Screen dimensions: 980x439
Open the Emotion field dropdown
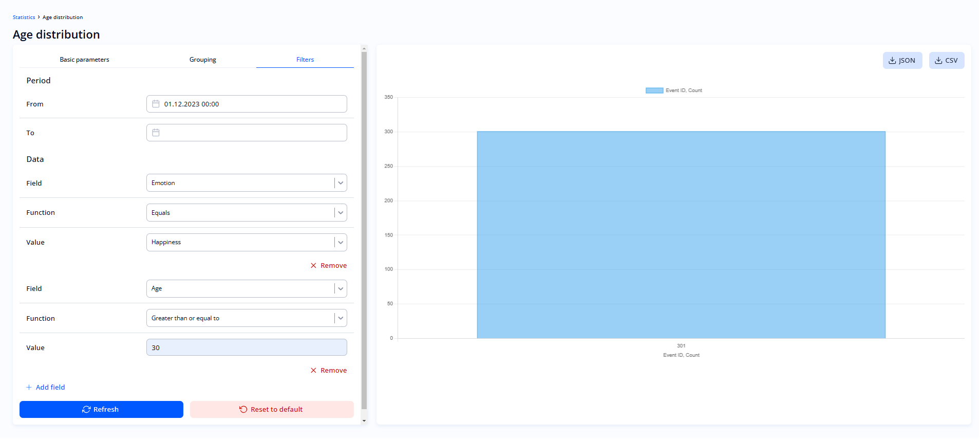(x=340, y=183)
